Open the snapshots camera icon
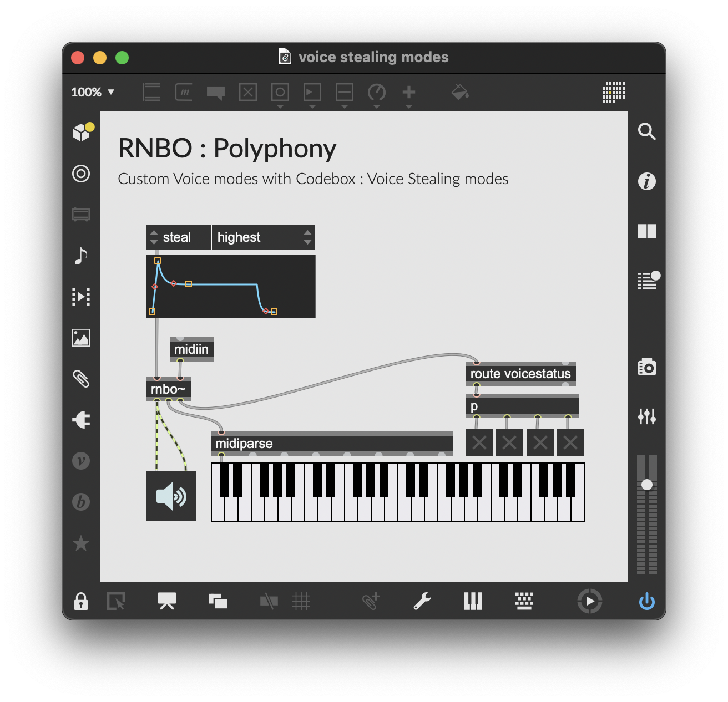This screenshot has width=728, height=702. [647, 367]
